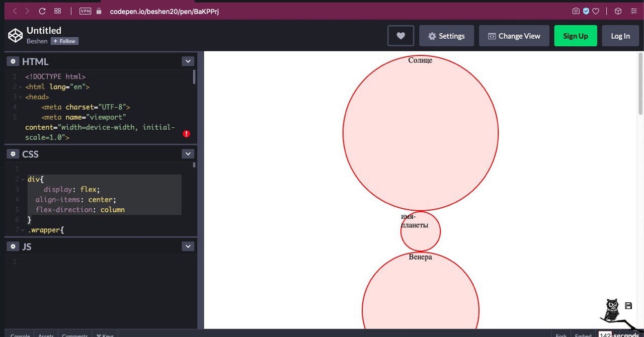Open the JS editor settings gear
644x337 pixels.
click(x=13, y=246)
